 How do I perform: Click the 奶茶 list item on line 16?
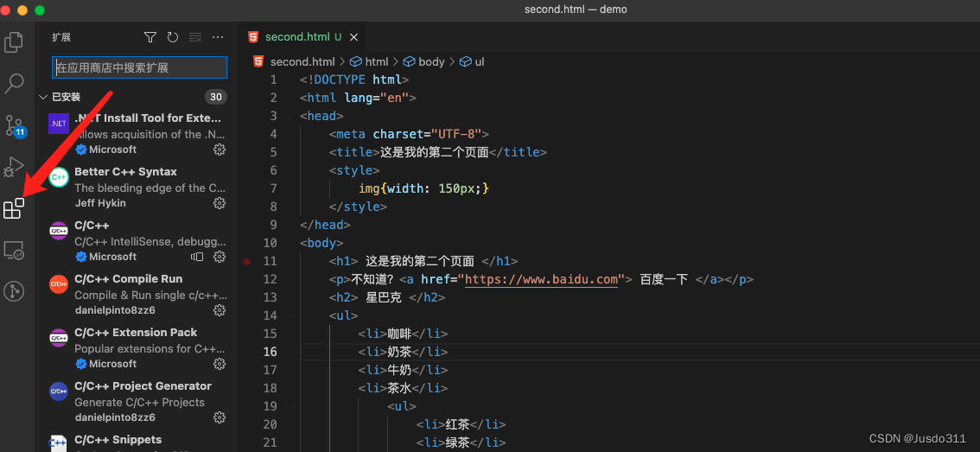399,352
